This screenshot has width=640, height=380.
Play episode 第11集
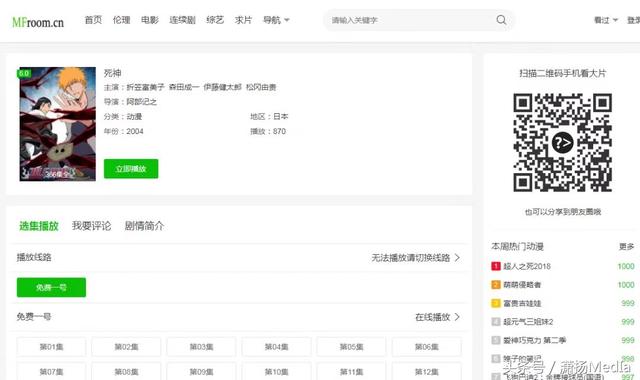click(x=352, y=372)
